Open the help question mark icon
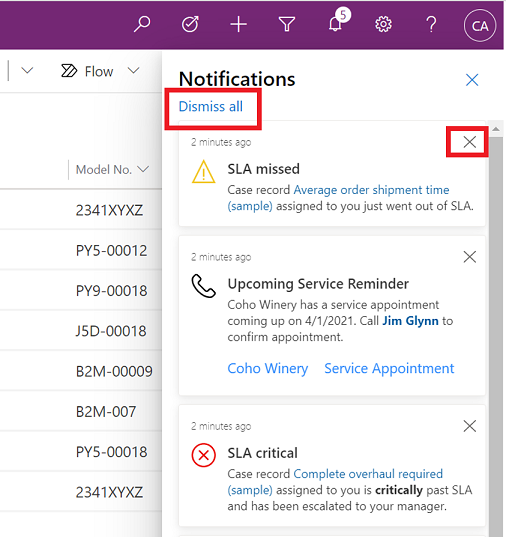This screenshot has height=537, width=506. click(431, 25)
